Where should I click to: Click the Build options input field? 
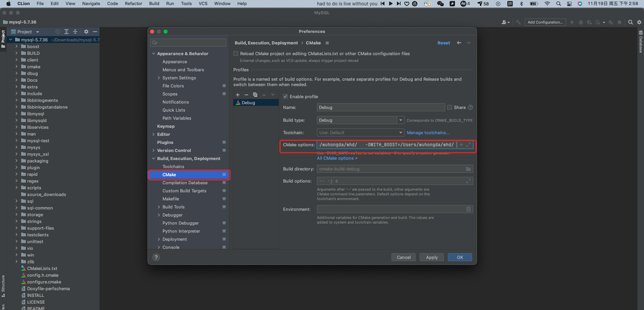point(395,181)
